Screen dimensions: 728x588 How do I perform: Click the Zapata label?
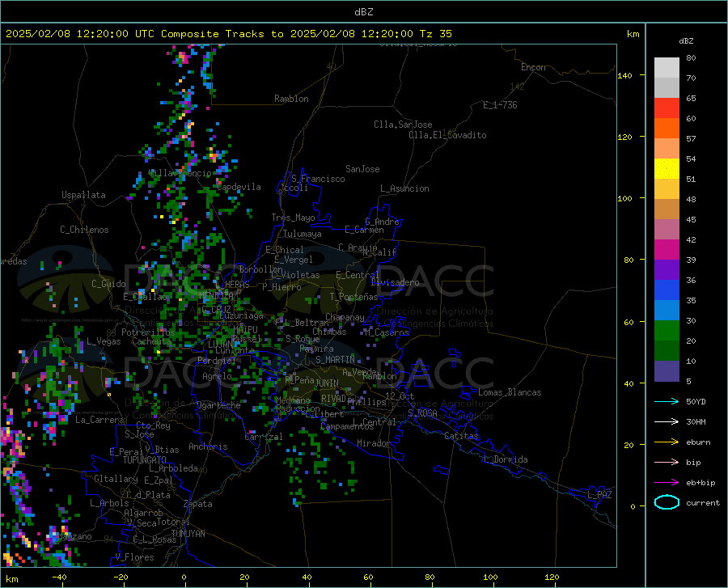tap(198, 504)
